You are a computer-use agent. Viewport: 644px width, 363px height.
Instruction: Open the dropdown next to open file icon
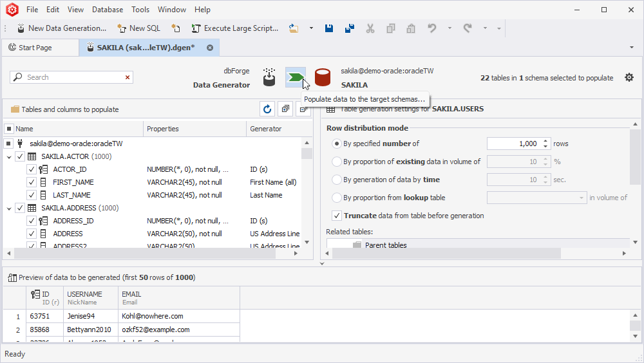[311, 28]
